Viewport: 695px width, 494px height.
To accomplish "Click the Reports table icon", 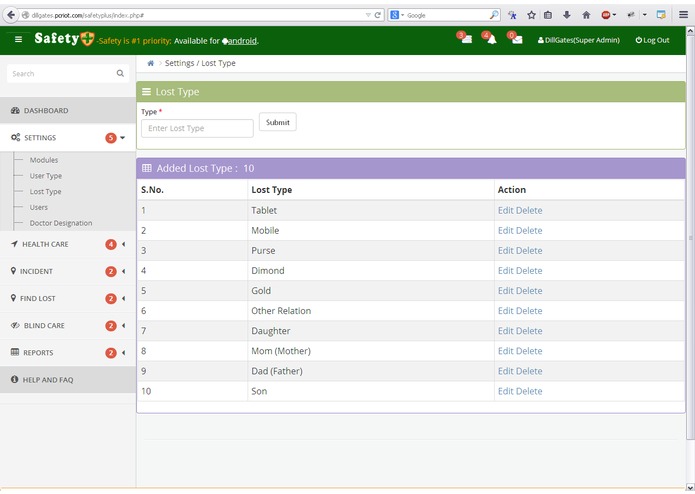I will coord(15,352).
